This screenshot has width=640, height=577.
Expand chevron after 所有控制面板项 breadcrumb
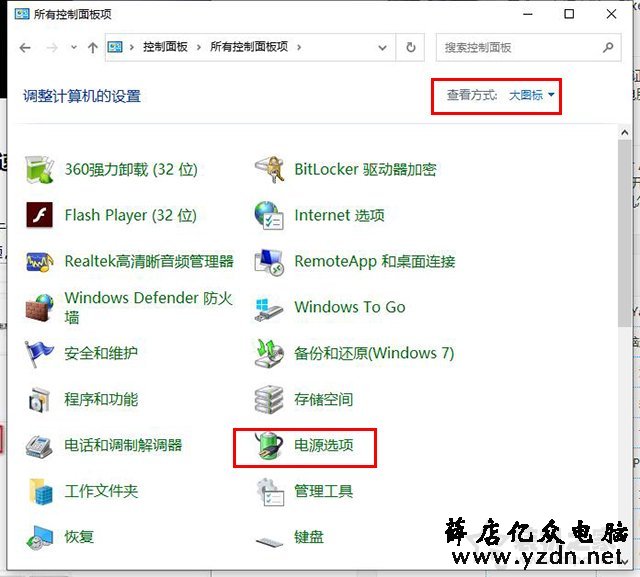click(x=299, y=47)
